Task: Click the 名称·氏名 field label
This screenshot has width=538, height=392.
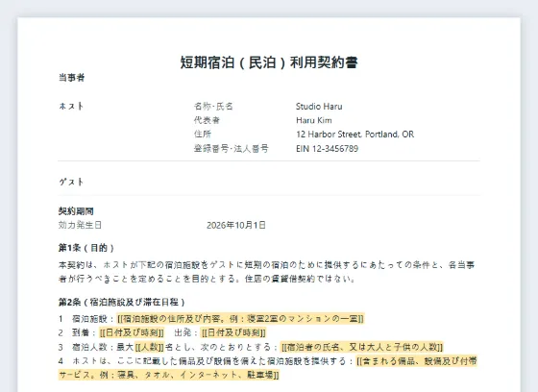Action: point(213,107)
